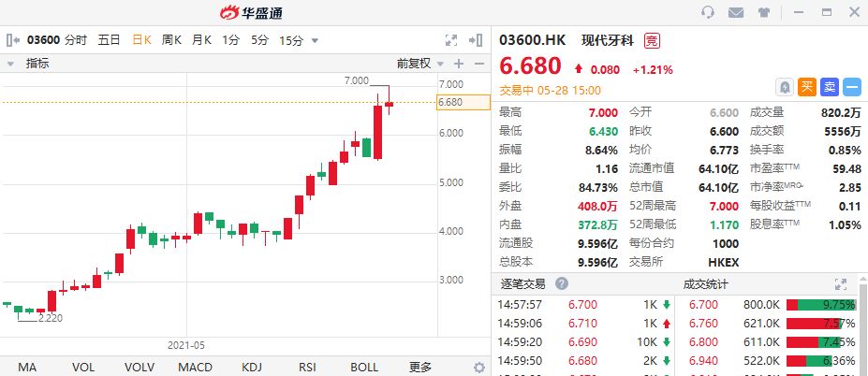Toggle the MA indicator
This screenshot has width=868, height=376.
27,368
